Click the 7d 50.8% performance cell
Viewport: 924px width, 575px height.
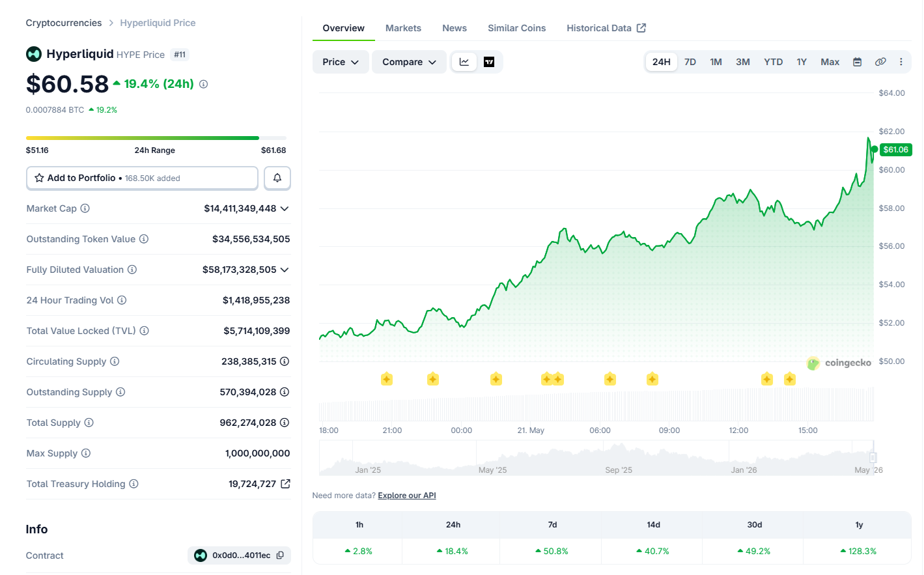pyautogui.click(x=551, y=551)
